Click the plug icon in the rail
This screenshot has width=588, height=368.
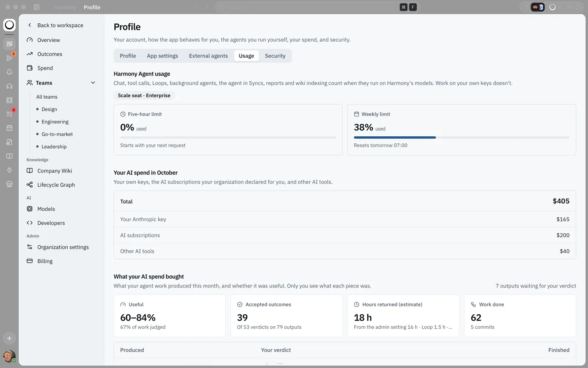[9, 170]
